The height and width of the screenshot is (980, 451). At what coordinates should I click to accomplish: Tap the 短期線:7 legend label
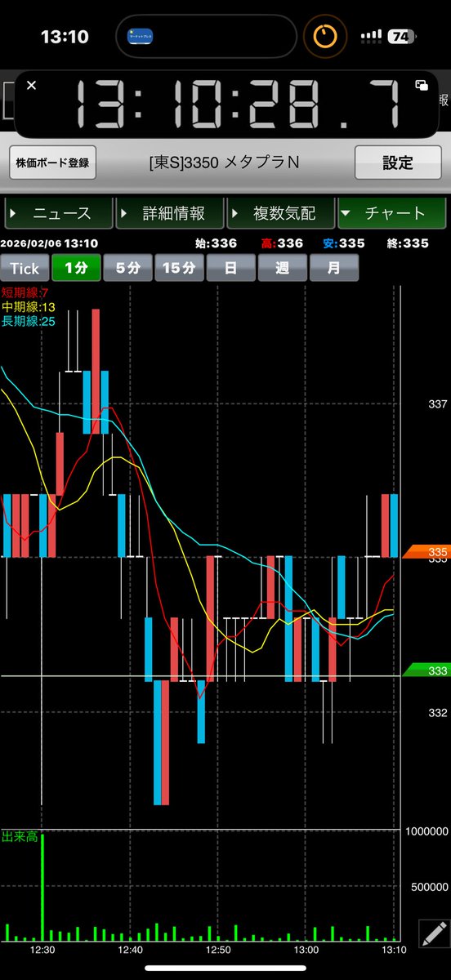tap(26, 292)
